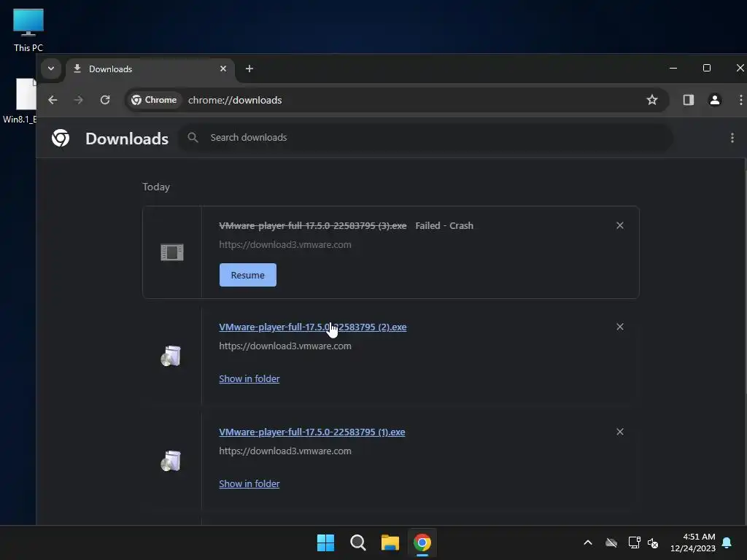
Task: Show VMware player (2).exe in folder
Action: point(249,378)
